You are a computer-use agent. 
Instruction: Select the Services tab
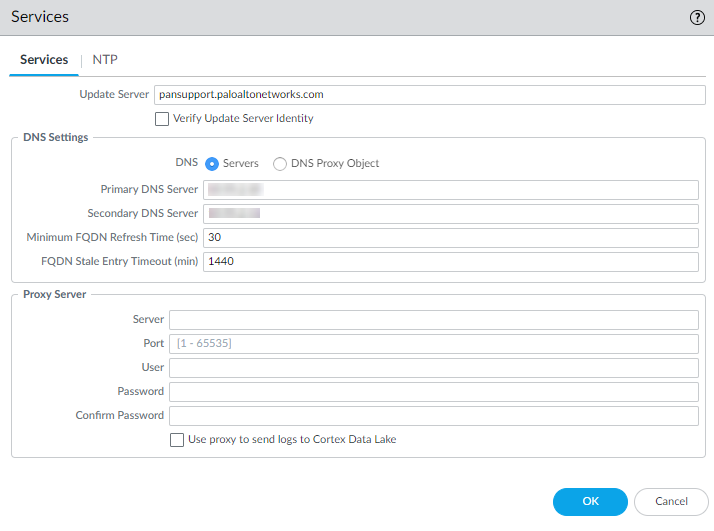pos(44,60)
